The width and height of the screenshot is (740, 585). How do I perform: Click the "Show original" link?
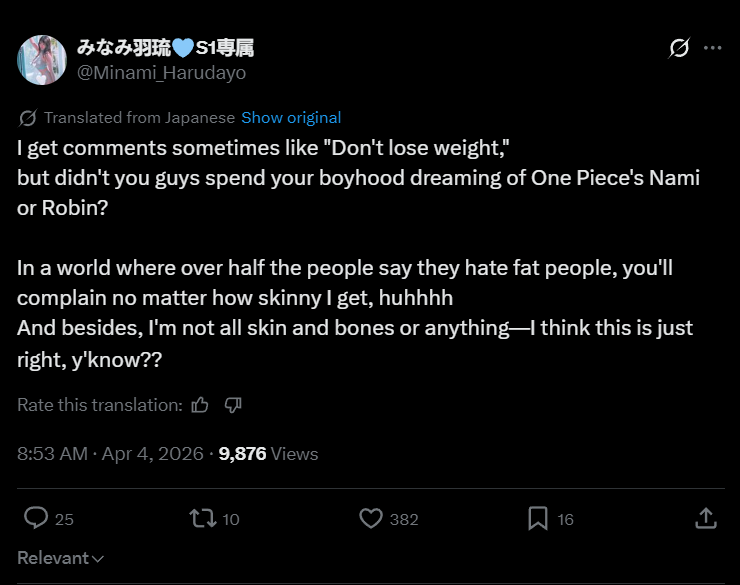pyautogui.click(x=291, y=118)
